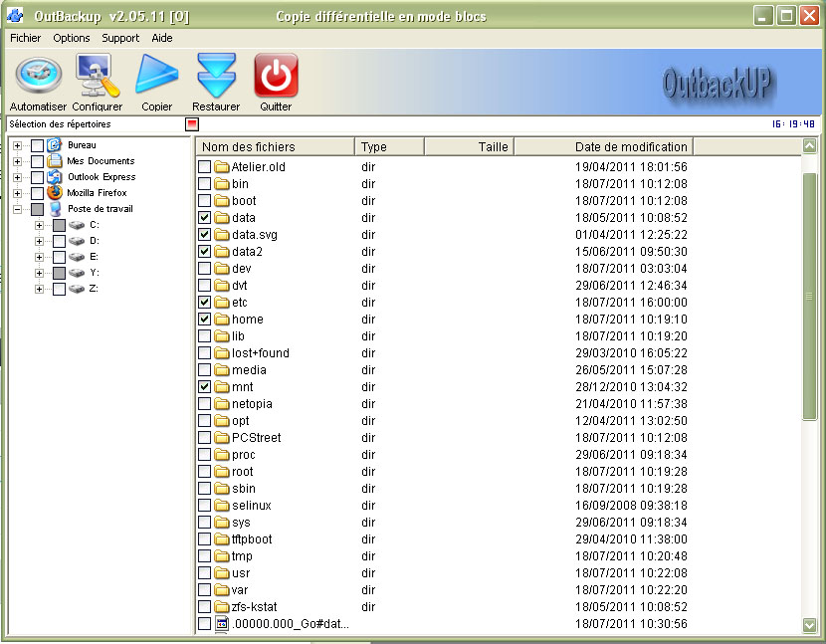Click the E: drive icon
This screenshot has height=644, width=826.
coord(77,257)
